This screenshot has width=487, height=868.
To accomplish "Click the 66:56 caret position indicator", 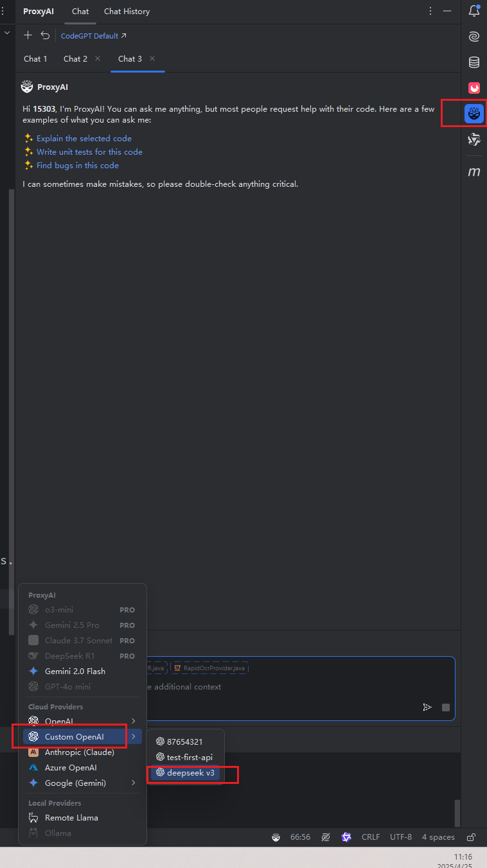I will pos(300,837).
